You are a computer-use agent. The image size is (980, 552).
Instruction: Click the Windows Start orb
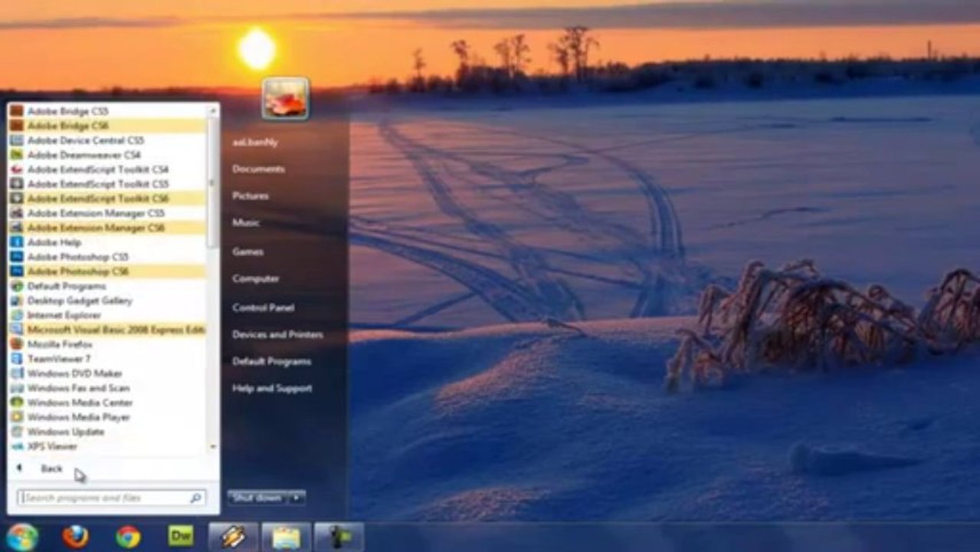click(22, 537)
